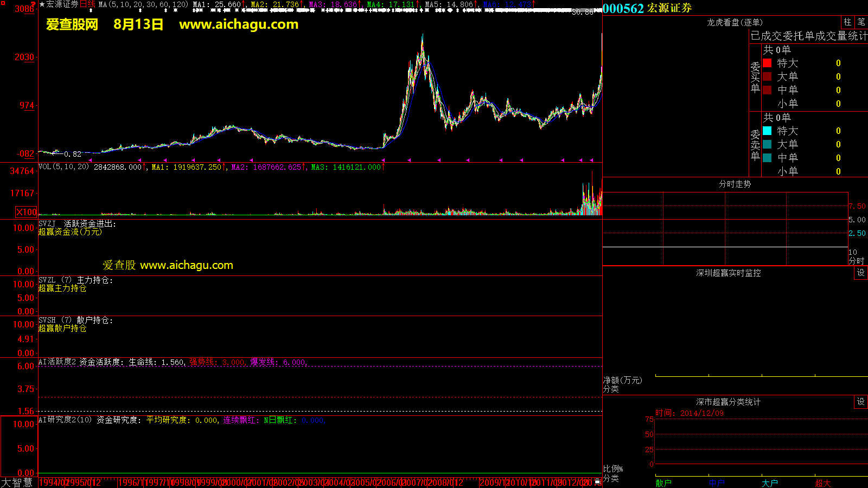Click the 笔 tick-view button
The width and height of the screenshot is (868, 488).
pos(861,22)
